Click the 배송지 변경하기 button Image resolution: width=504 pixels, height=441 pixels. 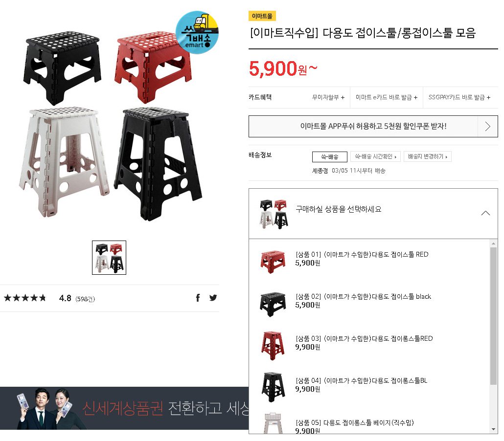428,156
